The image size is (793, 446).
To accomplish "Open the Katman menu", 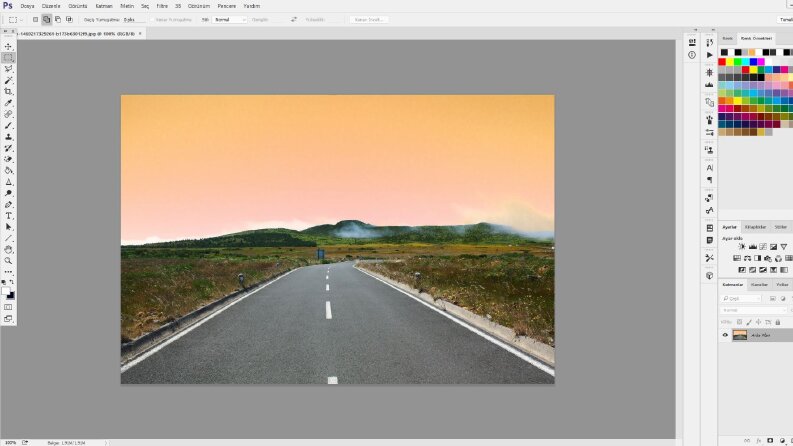I will [x=104, y=6].
